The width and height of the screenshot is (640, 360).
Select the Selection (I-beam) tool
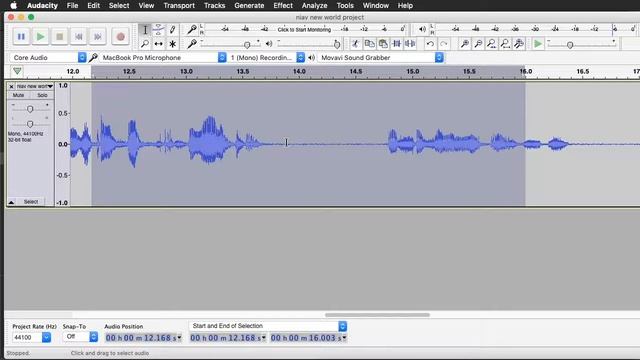click(145, 30)
